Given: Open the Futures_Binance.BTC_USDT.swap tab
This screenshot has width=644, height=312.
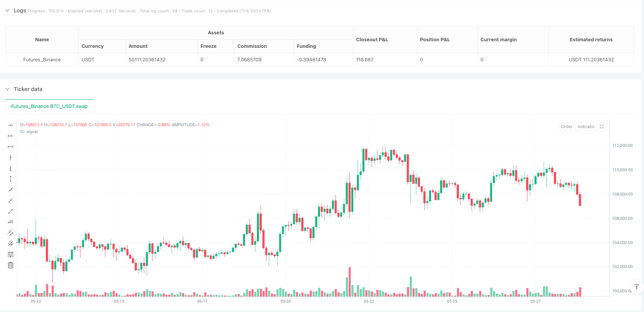Looking at the screenshot, I should [49, 106].
